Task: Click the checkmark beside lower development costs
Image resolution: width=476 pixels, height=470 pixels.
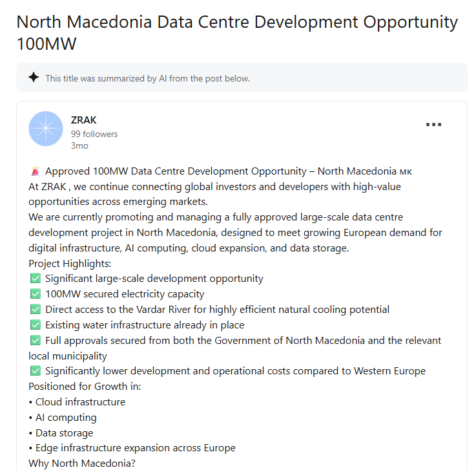Action: (36, 370)
